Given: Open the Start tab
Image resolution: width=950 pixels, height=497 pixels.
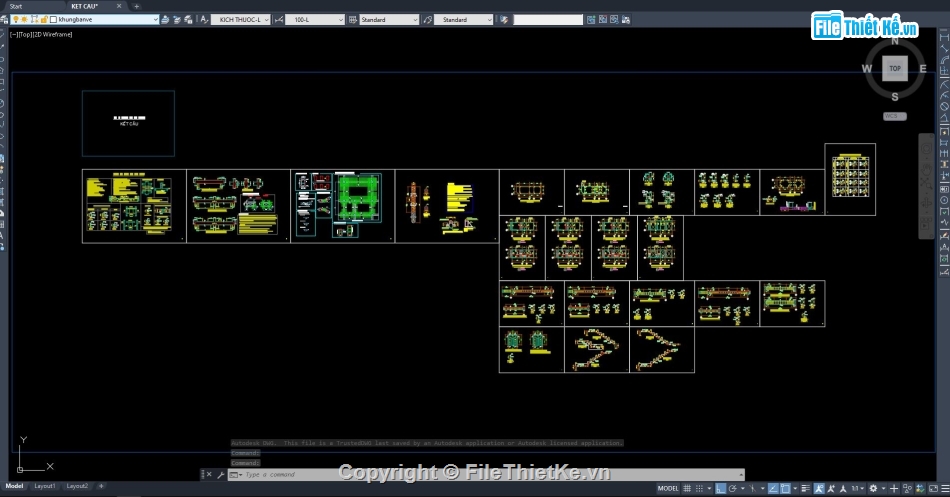Looking at the screenshot, I should pos(16,6).
